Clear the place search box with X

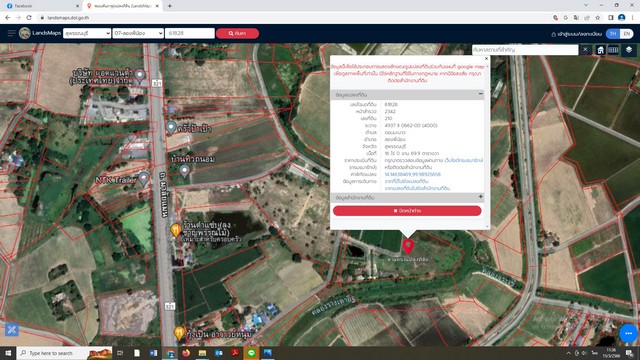585,49
